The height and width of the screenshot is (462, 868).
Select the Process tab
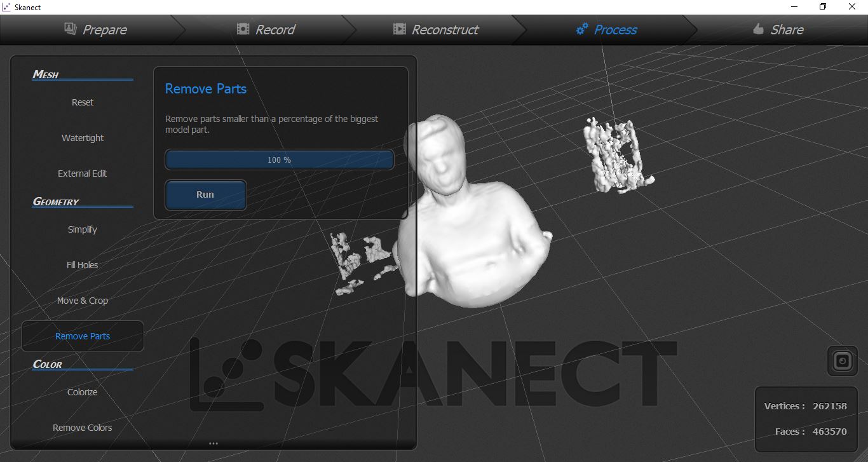coord(606,29)
